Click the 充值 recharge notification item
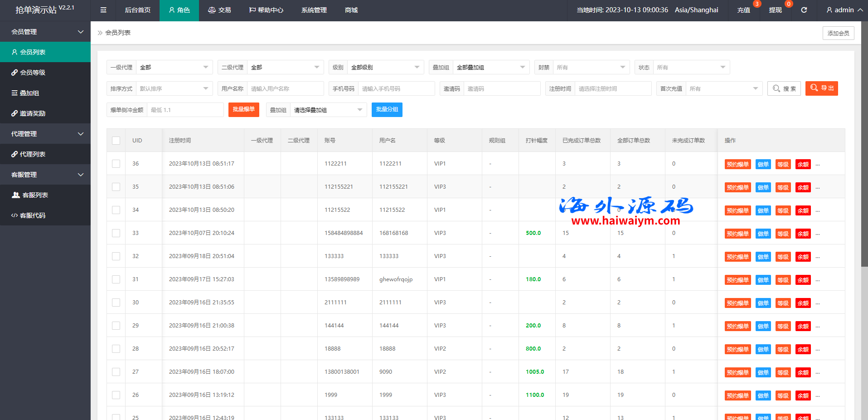Viewport: 868px width, 420px height. [743, 10]
